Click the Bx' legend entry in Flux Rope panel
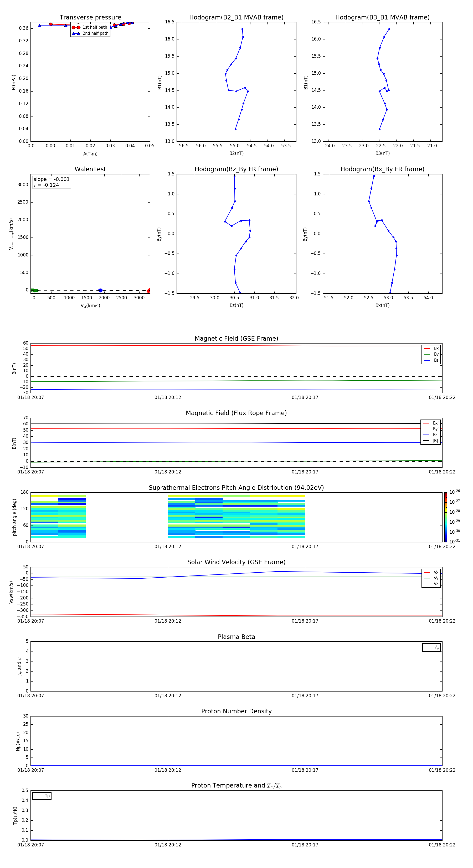Viewport: 473px width, 868px height. 431,423
